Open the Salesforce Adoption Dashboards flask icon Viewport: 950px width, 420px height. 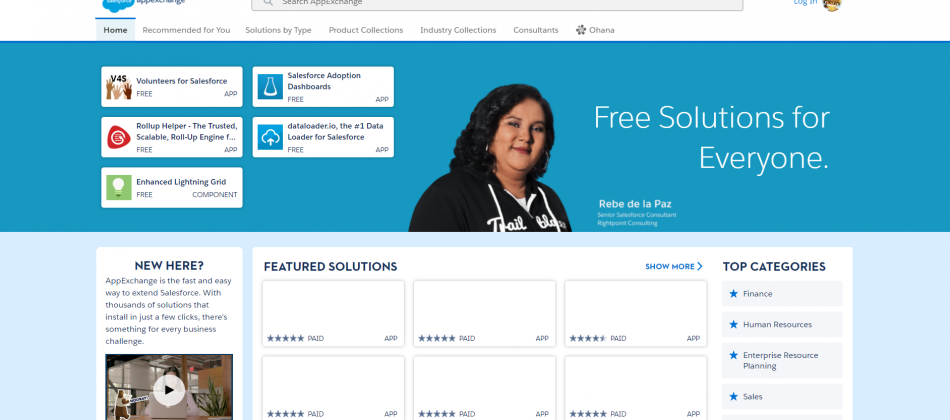[x=270, y=87]
